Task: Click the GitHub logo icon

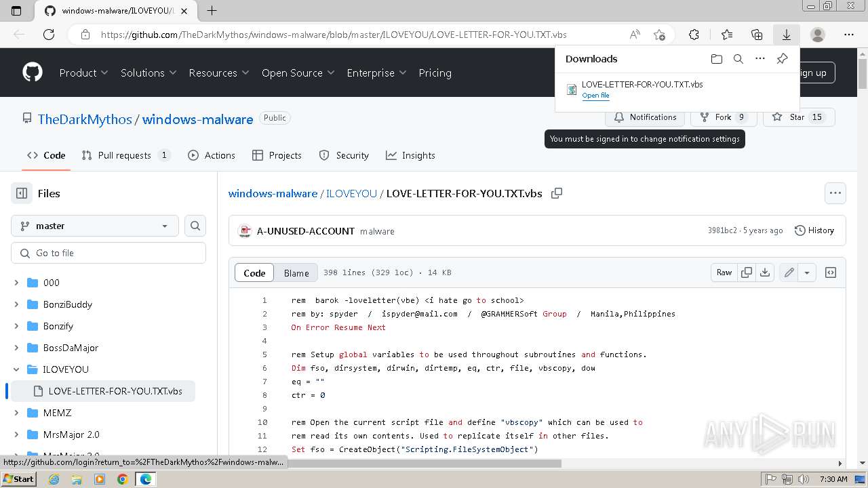Action: [33, 73]
